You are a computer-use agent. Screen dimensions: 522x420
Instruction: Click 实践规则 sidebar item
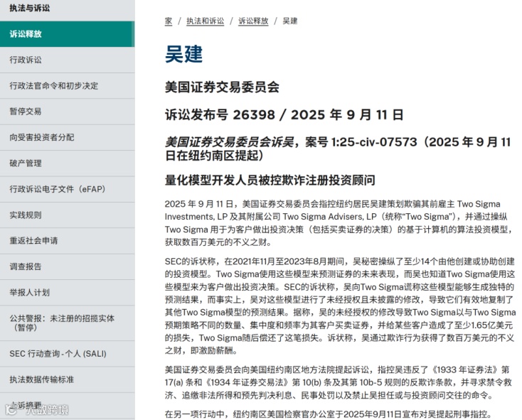point(68,215)
